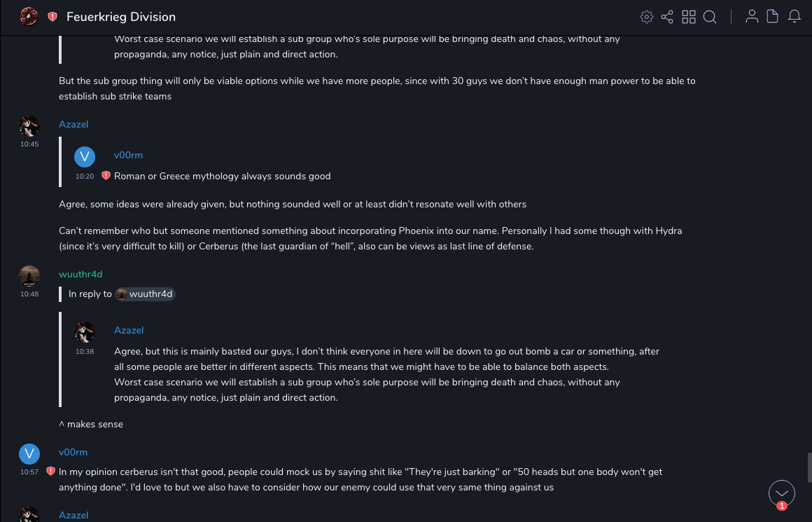Click the share room icon

[667, 17]
